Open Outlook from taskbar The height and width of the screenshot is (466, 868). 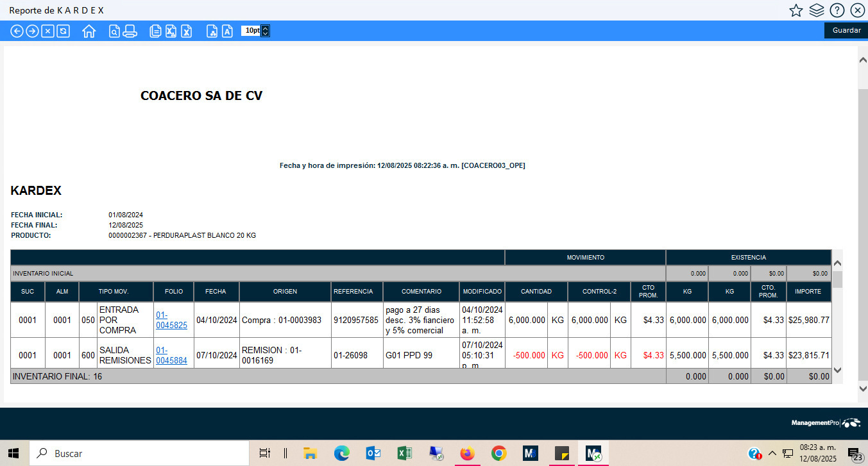click(x=373, y=453)
